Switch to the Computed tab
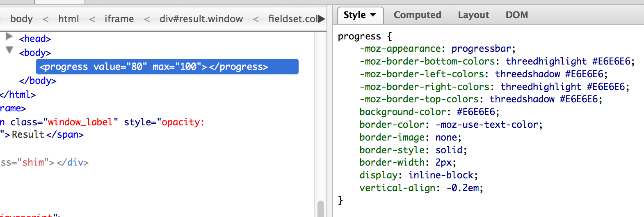The width and height of the screenshot is (644, 217). pyautogui.click(x=417, y=15)
